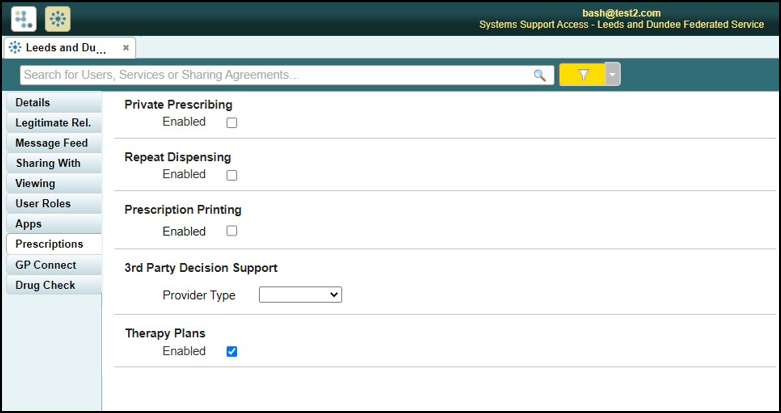Click the circular hub icon in header

click(58, 18)
